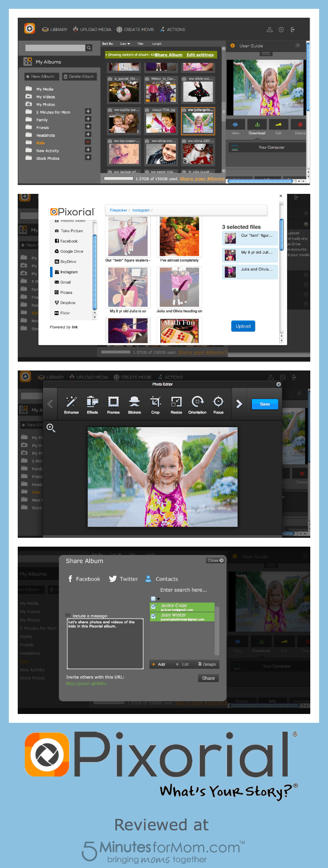Click the blue Upload button in Filepicker
This screenshot has width=328, height=868.
point(243,326)
